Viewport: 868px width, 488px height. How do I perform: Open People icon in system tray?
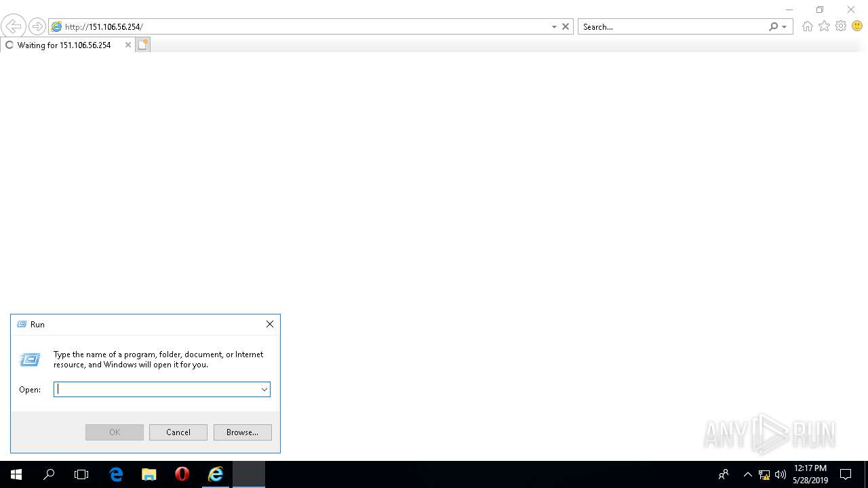[724, 474]
